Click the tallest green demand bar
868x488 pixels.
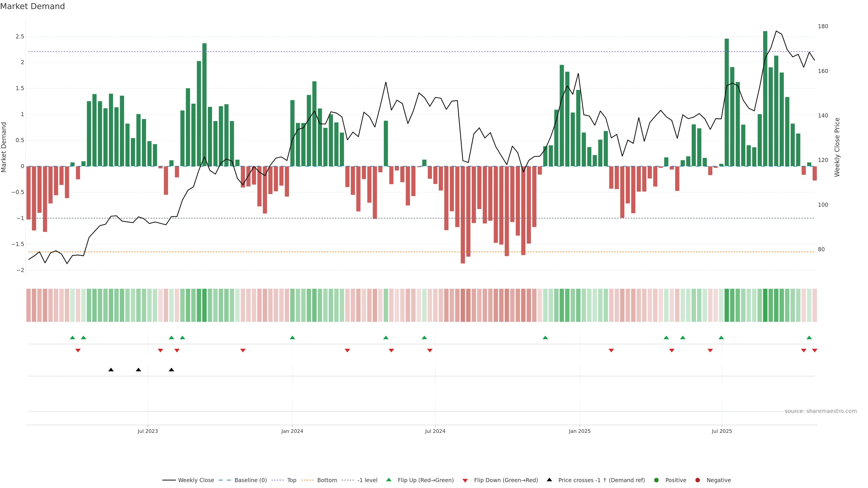765,101
